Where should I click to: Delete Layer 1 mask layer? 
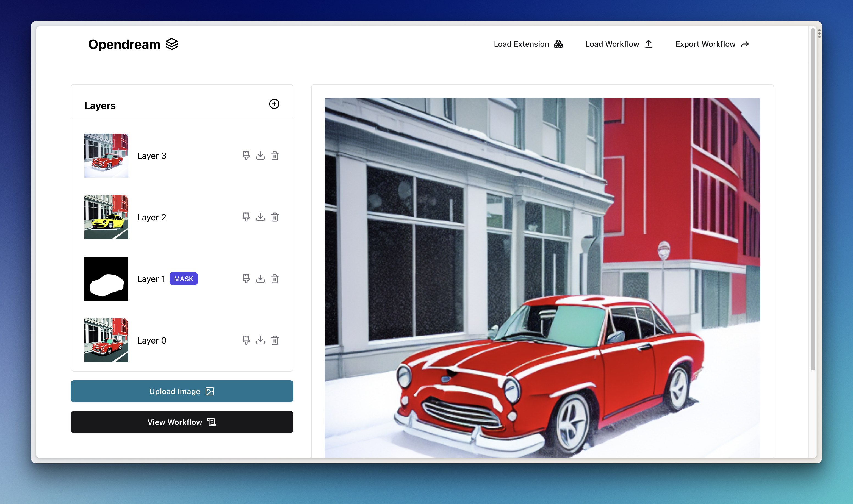[275, 279]
